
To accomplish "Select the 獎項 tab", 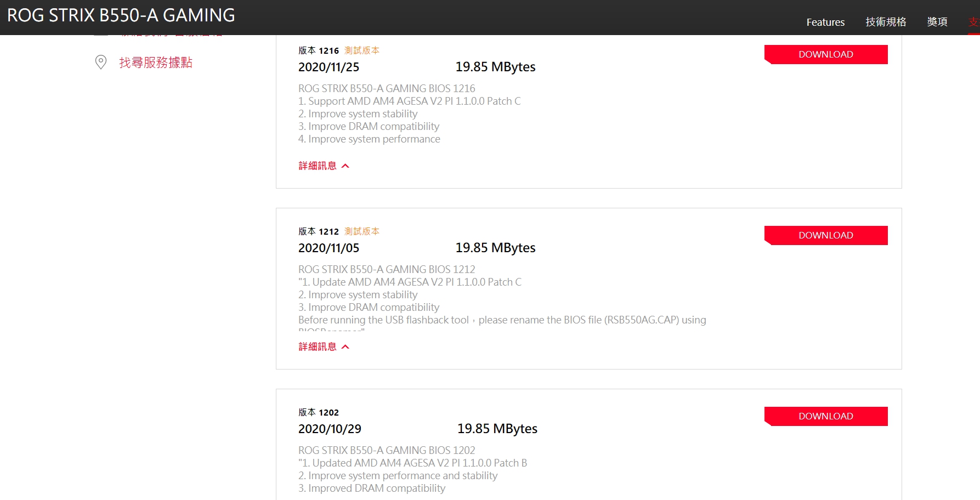I will coord(937,22).
